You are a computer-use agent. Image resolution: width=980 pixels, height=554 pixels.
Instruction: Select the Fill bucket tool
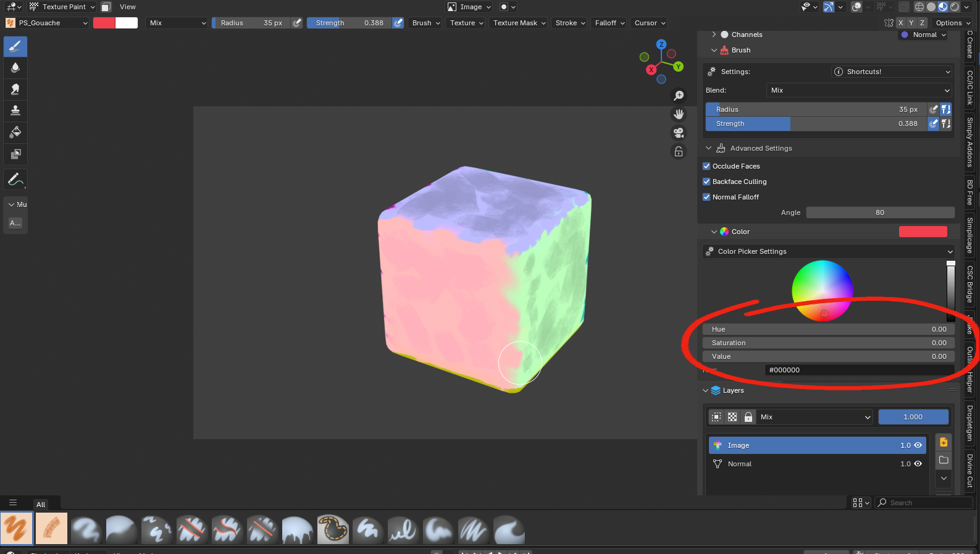pos(15,132)
